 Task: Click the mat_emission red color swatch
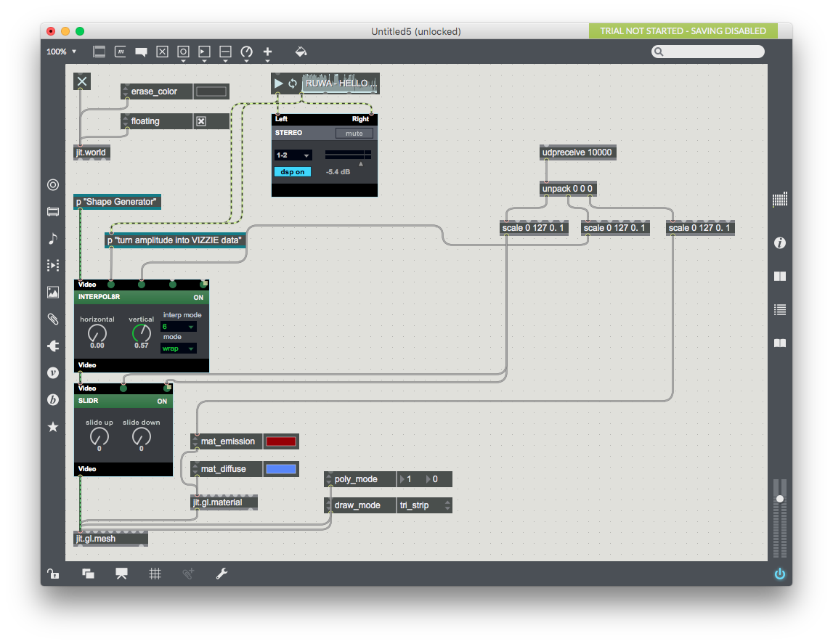pos(280,441)
